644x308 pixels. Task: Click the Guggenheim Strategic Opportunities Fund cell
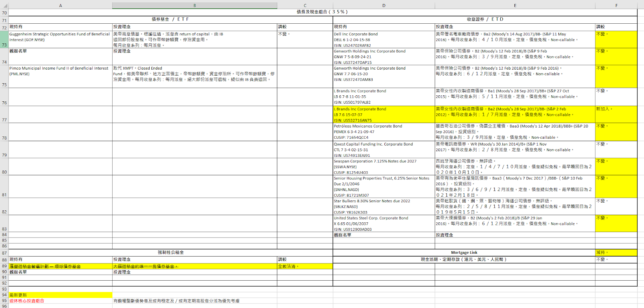(60, 39)
